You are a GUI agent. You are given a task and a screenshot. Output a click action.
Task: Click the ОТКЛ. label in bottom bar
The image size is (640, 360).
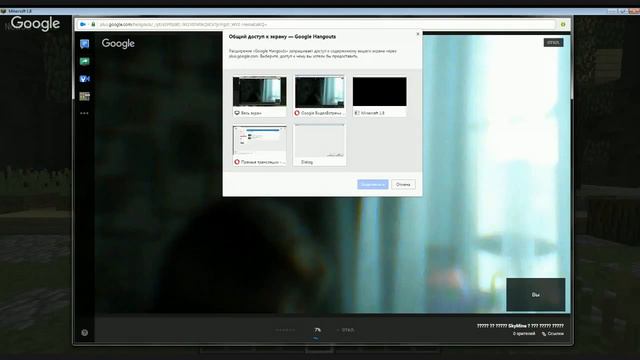347,330
